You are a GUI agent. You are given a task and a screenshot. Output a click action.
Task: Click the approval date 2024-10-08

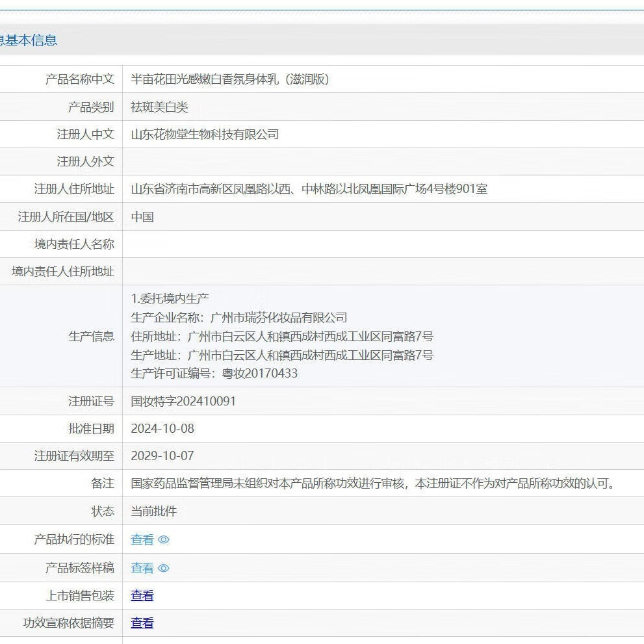(x=162, y=428)
